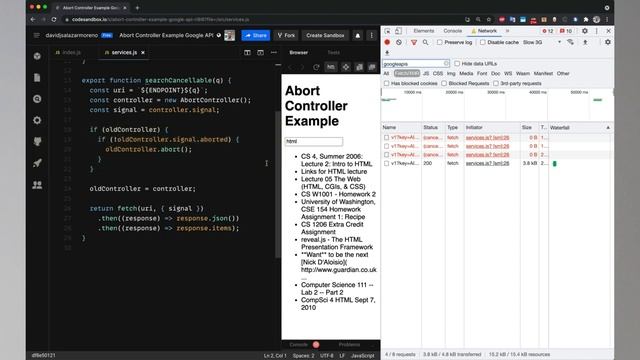Toggle the DevTools device toolbar
640x360 pixels.
398,31
